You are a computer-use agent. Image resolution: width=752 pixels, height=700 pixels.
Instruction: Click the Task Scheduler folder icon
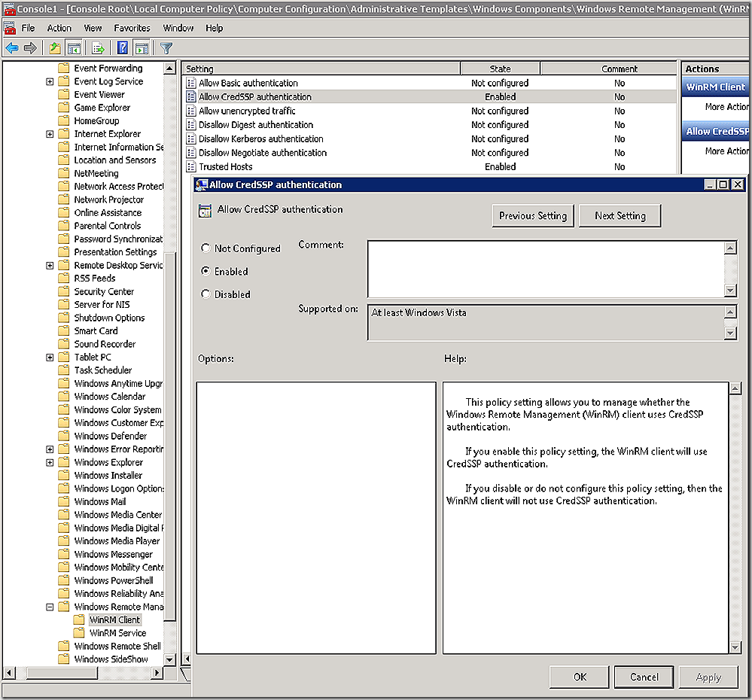(64, 370)
